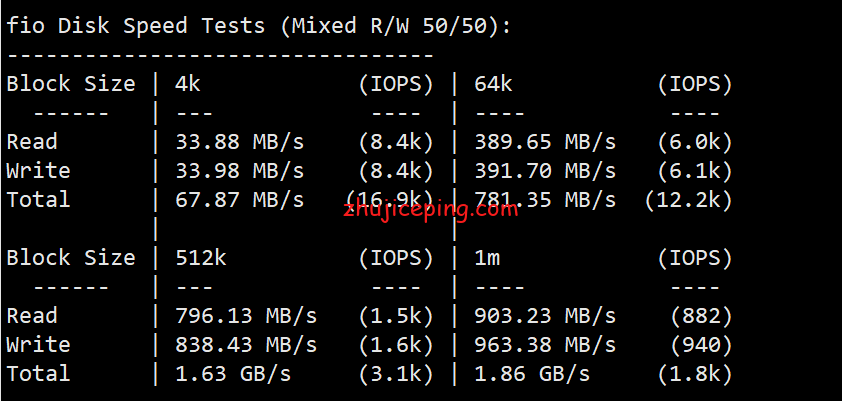Click the 1m read IOPS value 882

click(701, 316)
